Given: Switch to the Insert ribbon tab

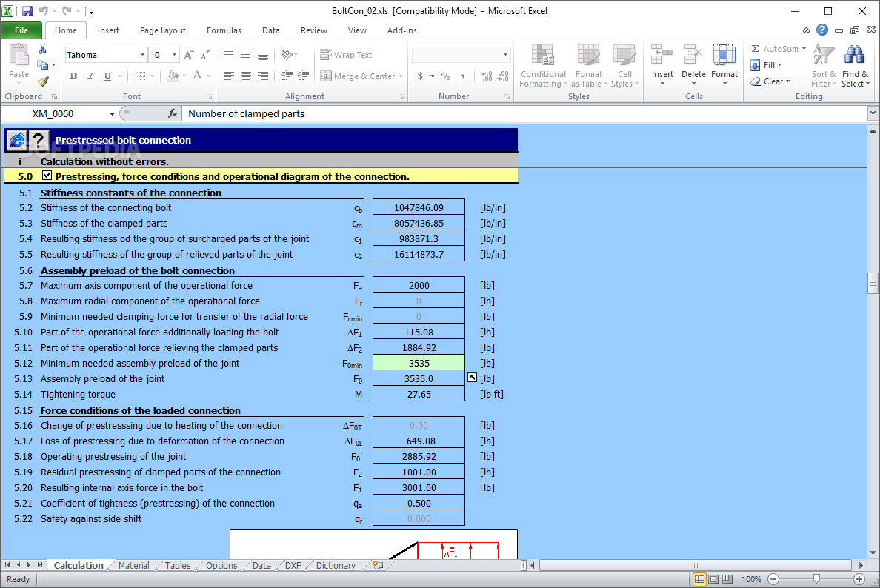Looking at the screenshot, I should point(108,30).
